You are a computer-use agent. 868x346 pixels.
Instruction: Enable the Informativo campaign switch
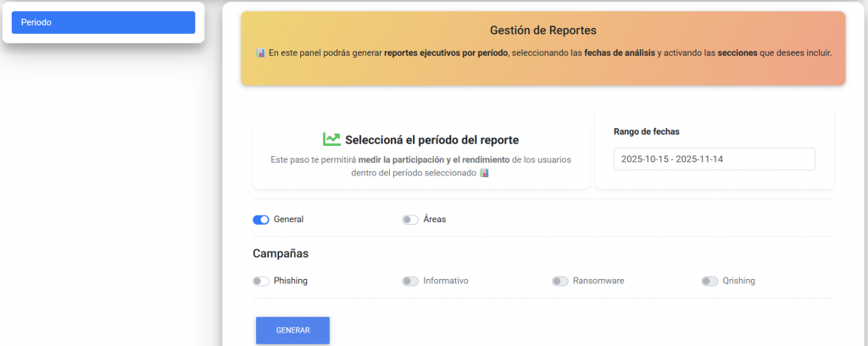pos(410,281)
